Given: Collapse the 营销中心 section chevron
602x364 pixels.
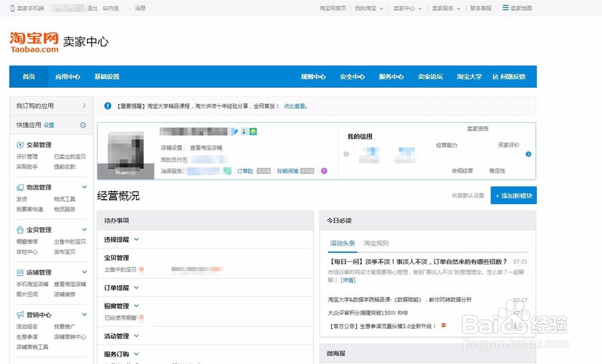Looking at the screenshot, I should [84, 315].
